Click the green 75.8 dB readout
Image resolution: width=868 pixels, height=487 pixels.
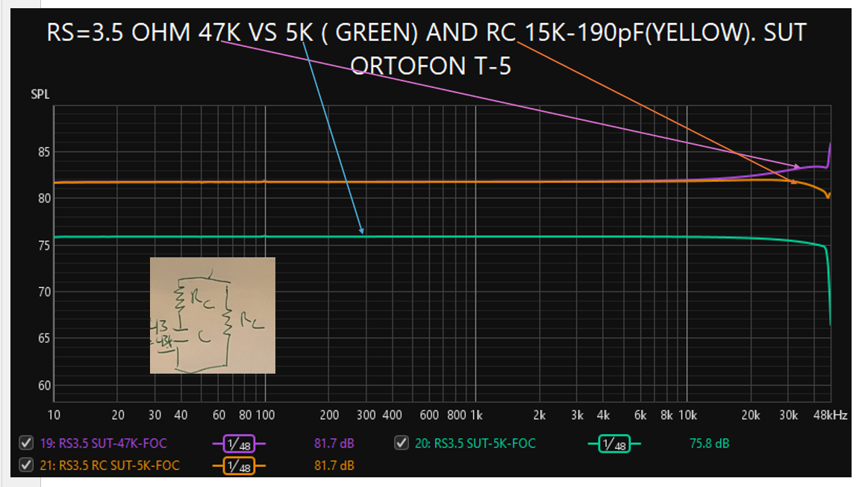click(x=709, y=443)
